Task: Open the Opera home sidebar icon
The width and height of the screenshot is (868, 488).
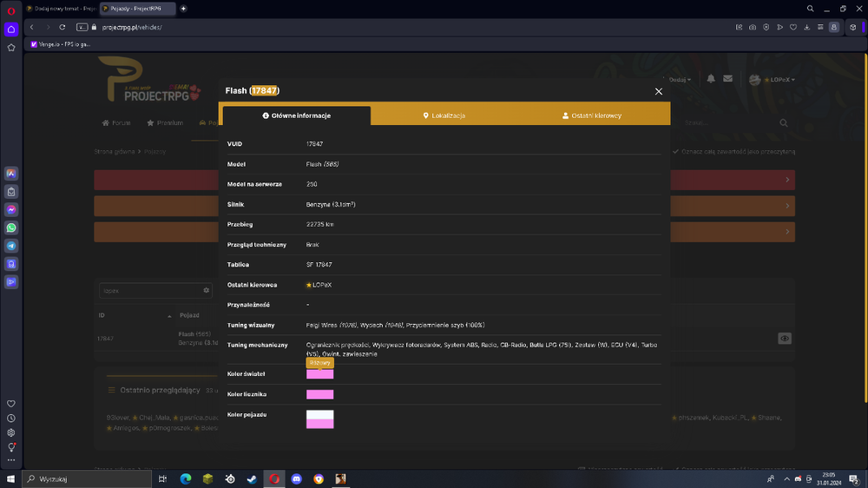Action: pyautogui.click(x=11, y=30)
